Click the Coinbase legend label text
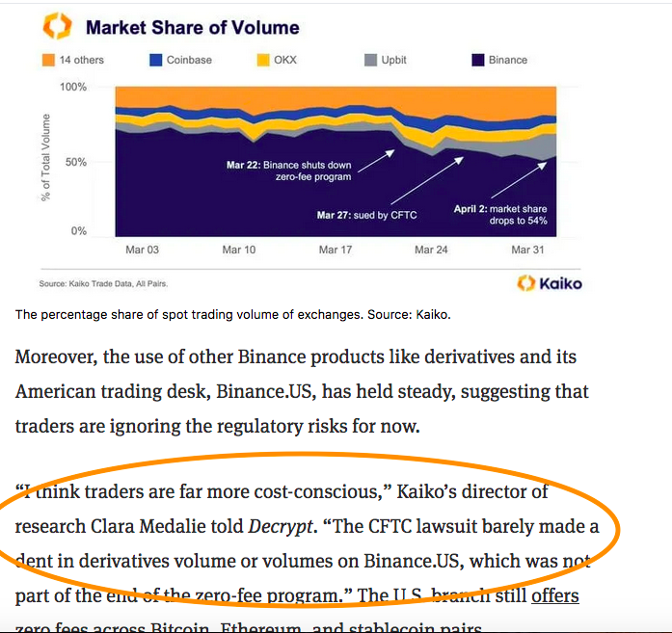This screenshot has width=672, height=633. coord(189,60)
